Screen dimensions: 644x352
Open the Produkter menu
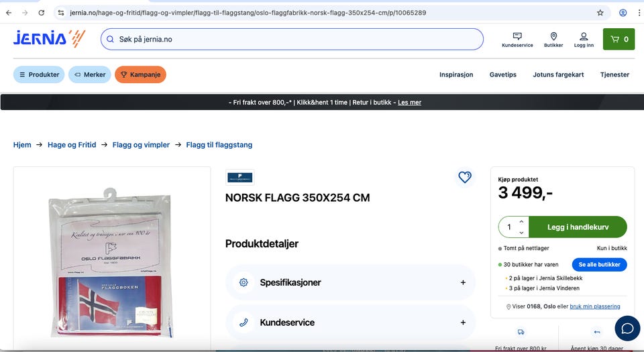click(39, 74)
